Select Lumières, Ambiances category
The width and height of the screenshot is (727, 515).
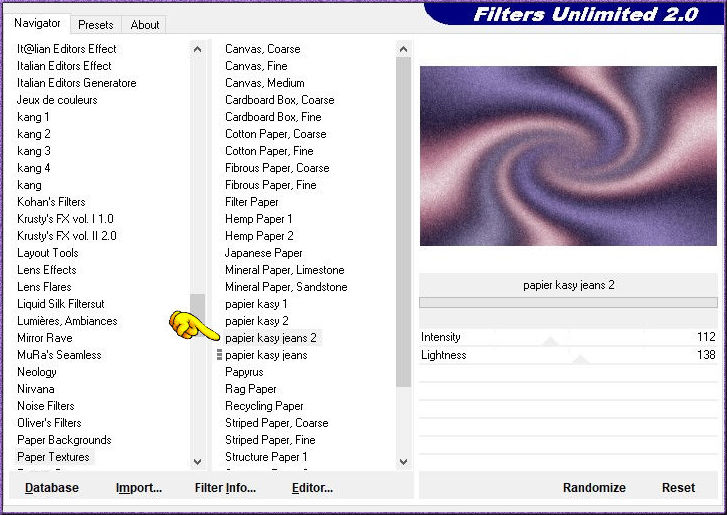67,321
